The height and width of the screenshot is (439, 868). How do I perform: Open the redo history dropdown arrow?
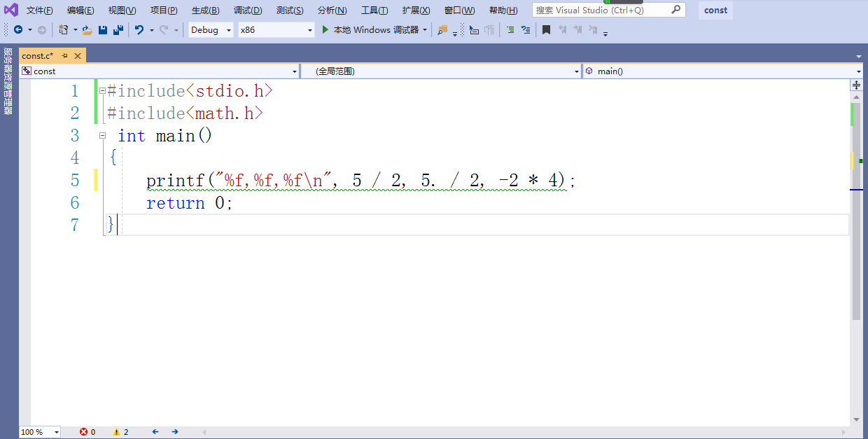click(x=176, y=30)
